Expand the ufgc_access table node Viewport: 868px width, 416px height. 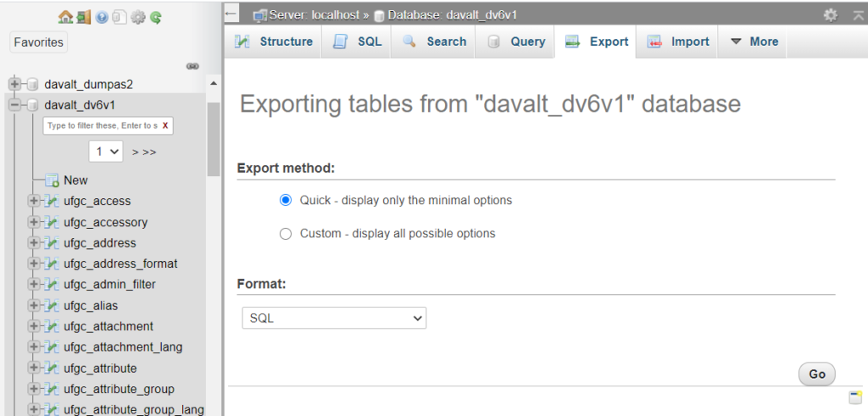[34, 201]
